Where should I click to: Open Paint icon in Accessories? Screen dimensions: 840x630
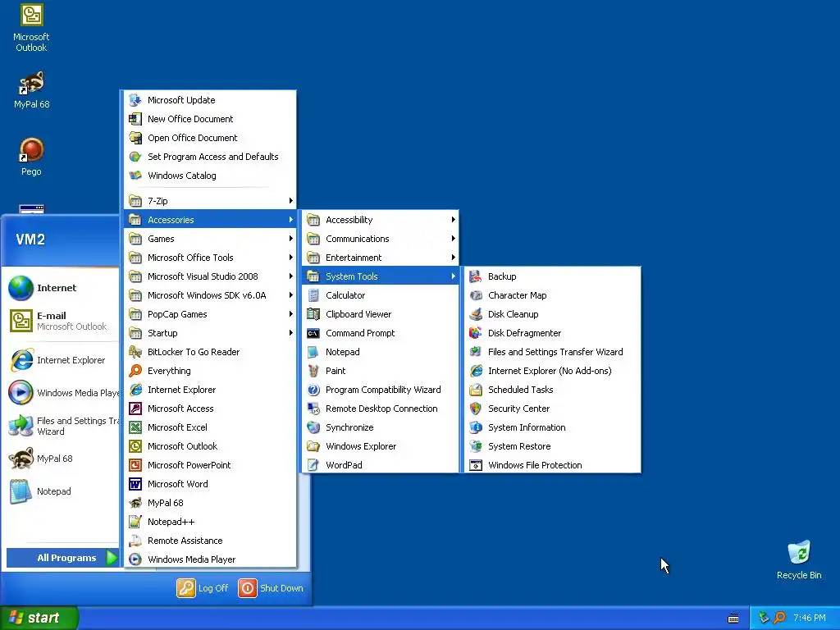coord(313,371)
